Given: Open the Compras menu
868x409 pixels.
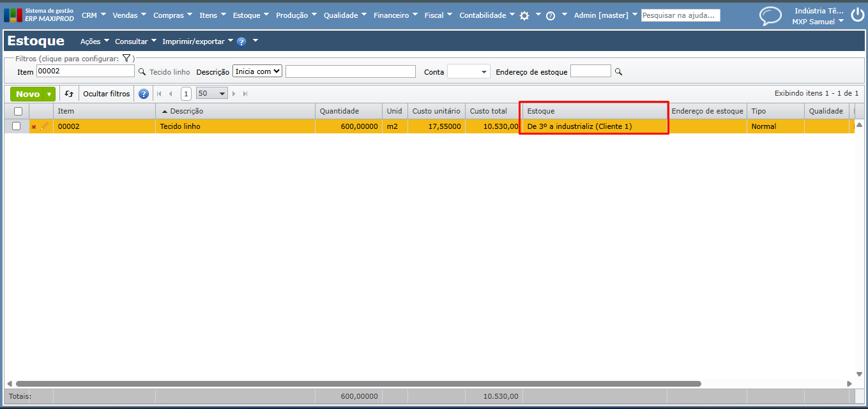Looking at the screenshot, I should 172,15.
